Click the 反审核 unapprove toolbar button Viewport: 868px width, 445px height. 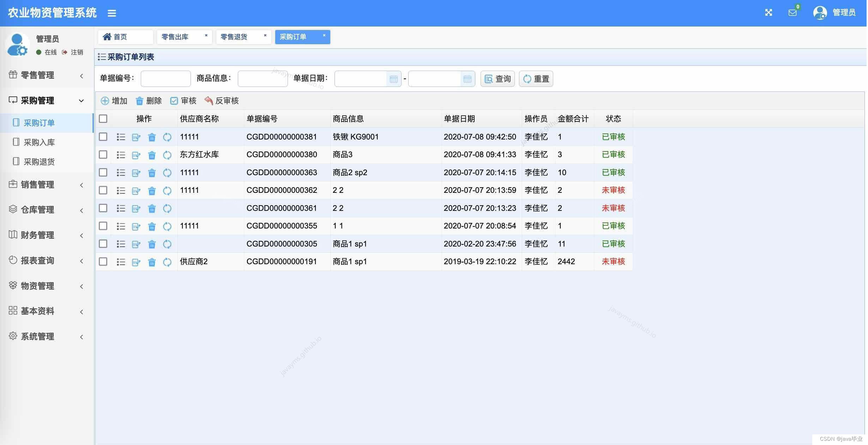click(222, 101)
